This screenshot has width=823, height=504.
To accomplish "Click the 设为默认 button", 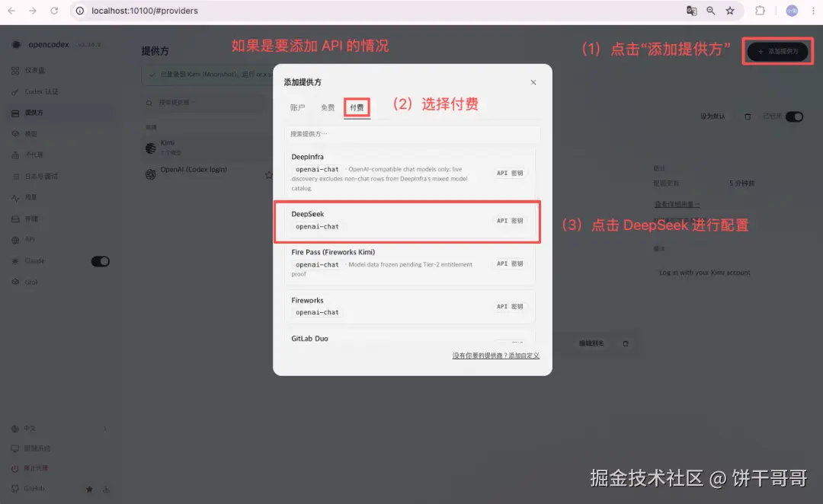I will tap(713, 116).
